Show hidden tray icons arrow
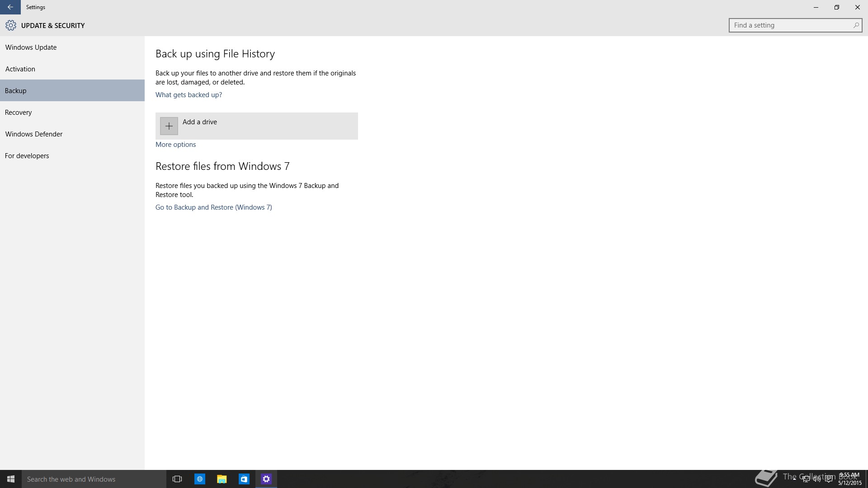This screenshot has width=868, height=488. (794, 479)
